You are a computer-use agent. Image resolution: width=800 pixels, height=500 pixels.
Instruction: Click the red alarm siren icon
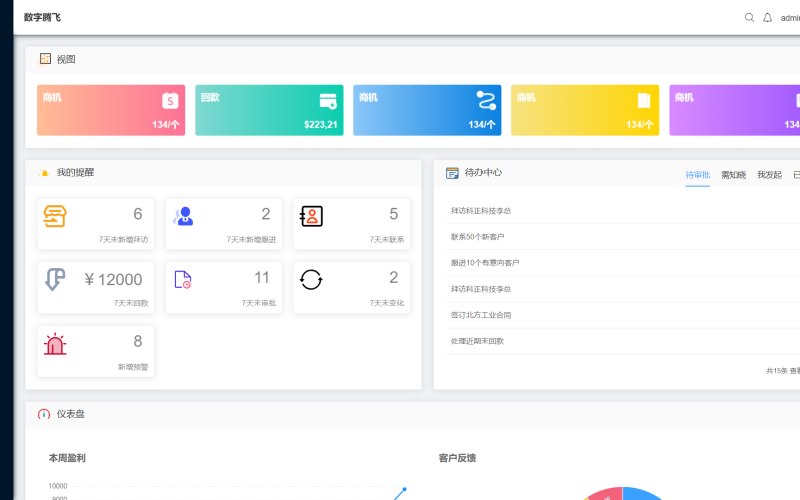click(x=55, y=343)
